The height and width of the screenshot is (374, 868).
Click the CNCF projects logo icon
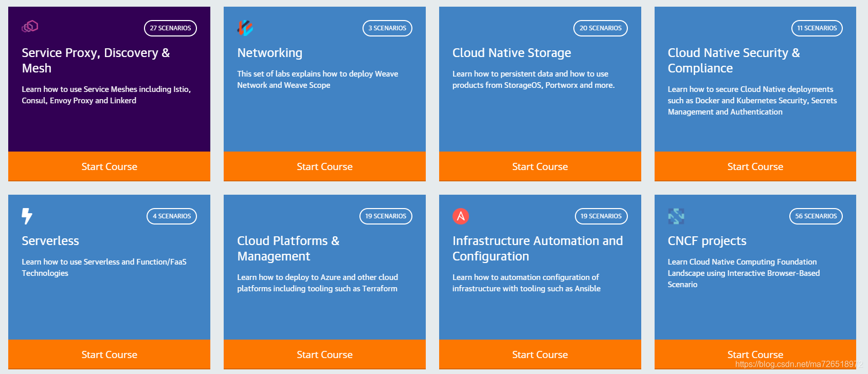(676, 216)
